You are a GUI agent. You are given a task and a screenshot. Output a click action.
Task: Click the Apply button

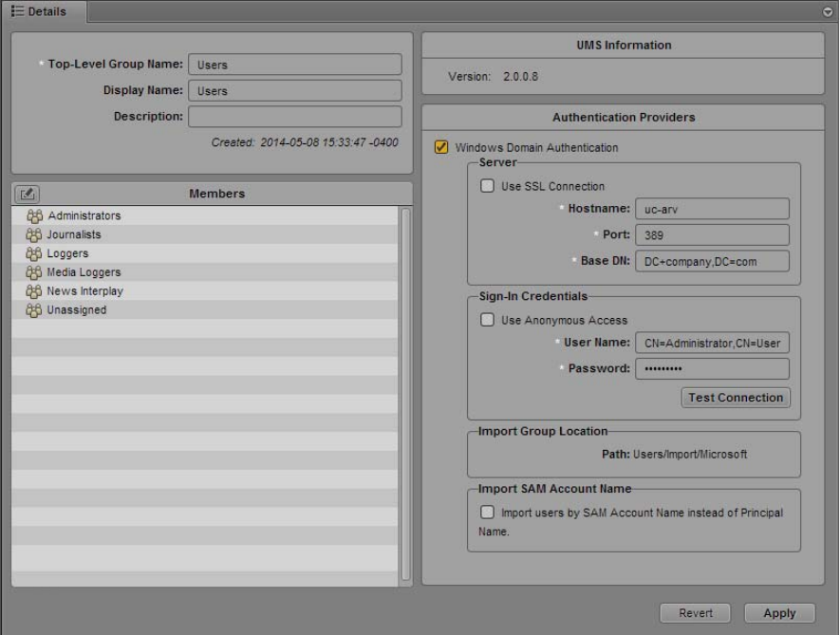779,613
